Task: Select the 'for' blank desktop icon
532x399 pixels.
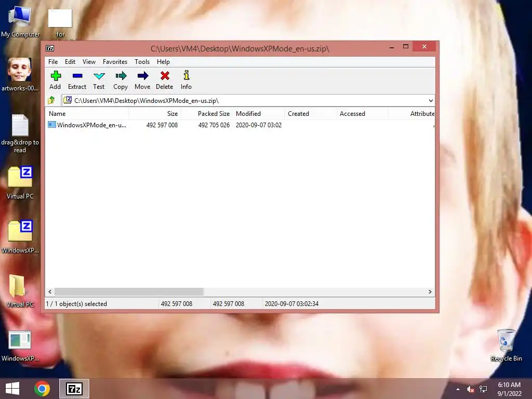Action: (60, 23)
